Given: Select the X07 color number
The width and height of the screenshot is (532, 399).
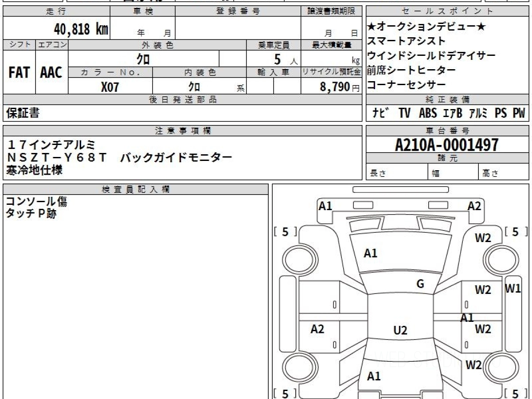Looking at the screenshot, I should [110, 87].
